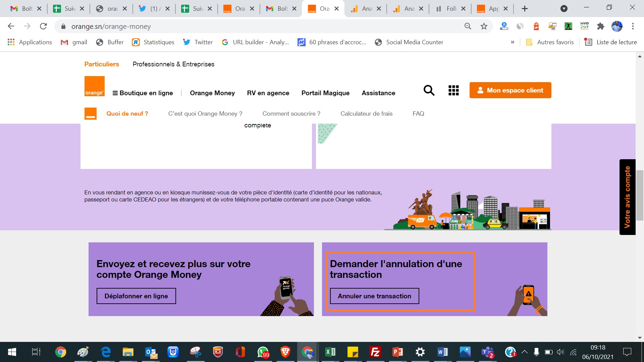Image resolution: width=644 pixels, height=362 pixels.
Task: Click the zoom magnifier in address bar
Action: coord(468,26)
